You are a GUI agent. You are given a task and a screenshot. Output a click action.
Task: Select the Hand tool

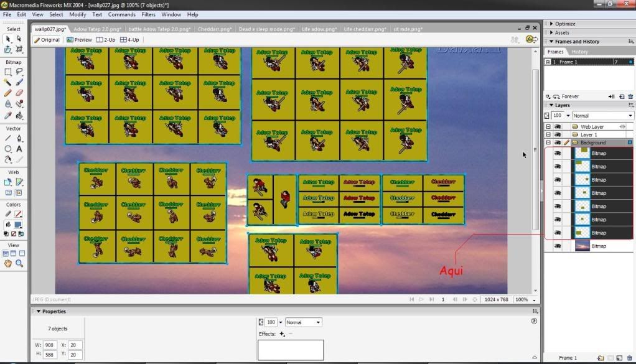point(8,264)
